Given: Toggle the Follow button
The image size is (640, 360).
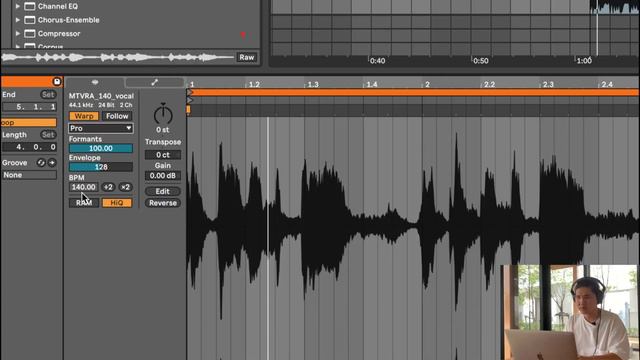Looking at the screenshot, I should 117,116.
